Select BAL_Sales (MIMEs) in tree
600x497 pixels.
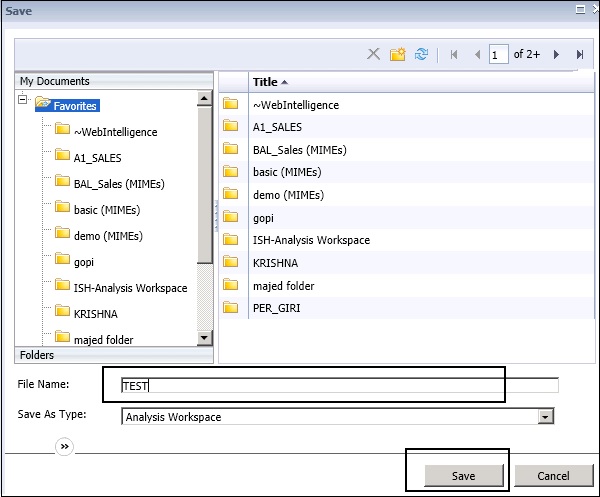[x=119, y=184]
